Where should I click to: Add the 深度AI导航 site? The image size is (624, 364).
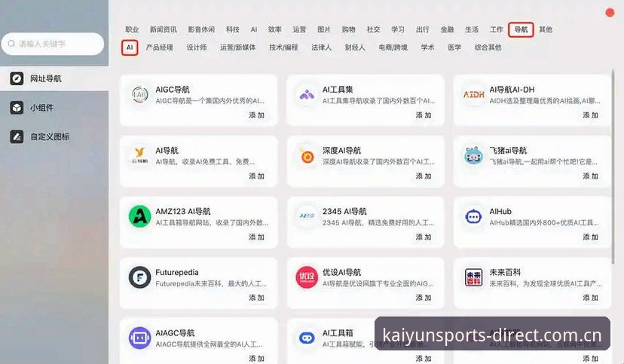424,176
